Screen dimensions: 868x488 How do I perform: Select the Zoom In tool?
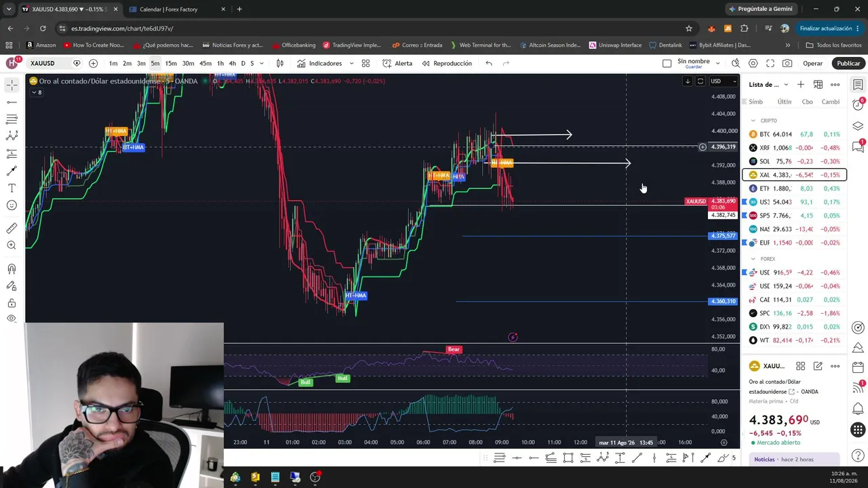12,245
